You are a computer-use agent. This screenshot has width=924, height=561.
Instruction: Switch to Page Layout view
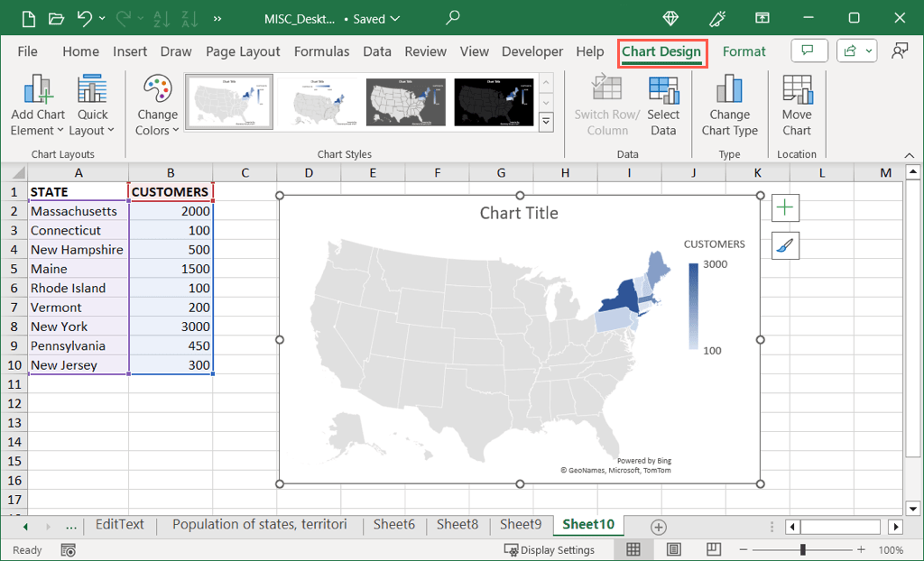pos(674,549)
